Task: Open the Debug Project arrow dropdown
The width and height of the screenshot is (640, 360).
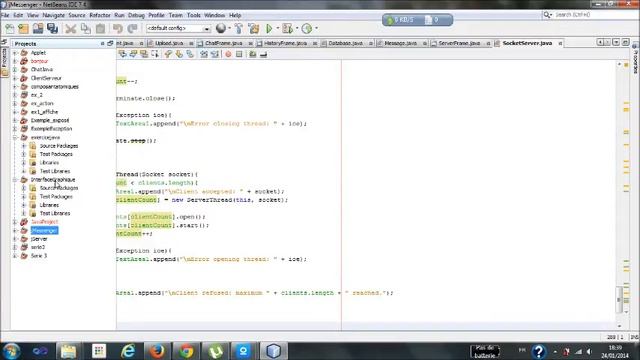Action: coord(297,28)
